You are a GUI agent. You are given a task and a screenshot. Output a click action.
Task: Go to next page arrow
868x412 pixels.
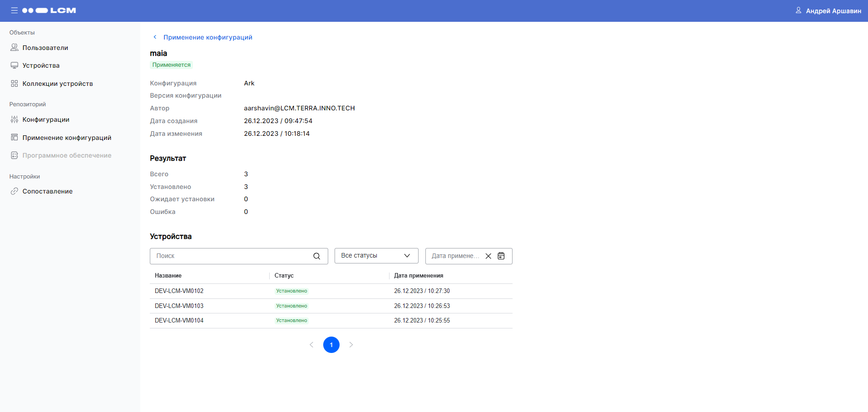coord(351,345)
